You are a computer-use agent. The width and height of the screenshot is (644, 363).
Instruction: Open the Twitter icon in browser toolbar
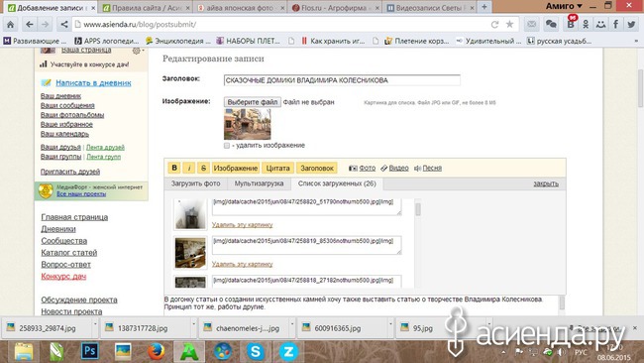coord(631,24)
